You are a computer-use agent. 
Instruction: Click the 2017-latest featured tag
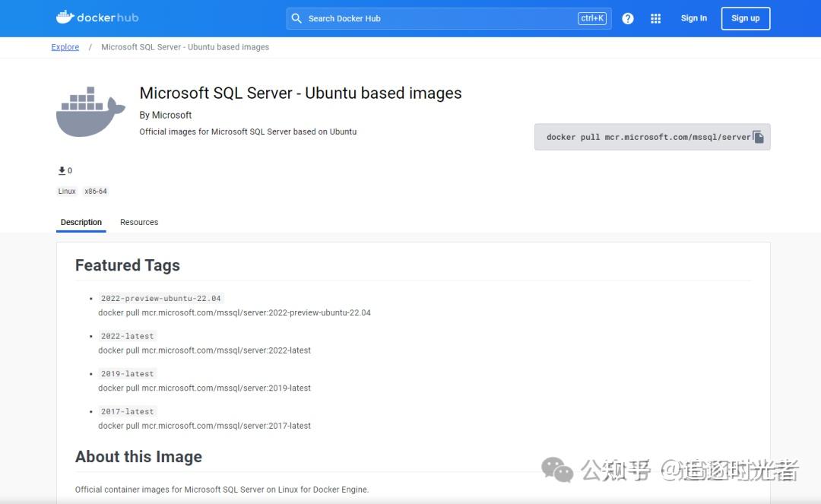point(127,411)
